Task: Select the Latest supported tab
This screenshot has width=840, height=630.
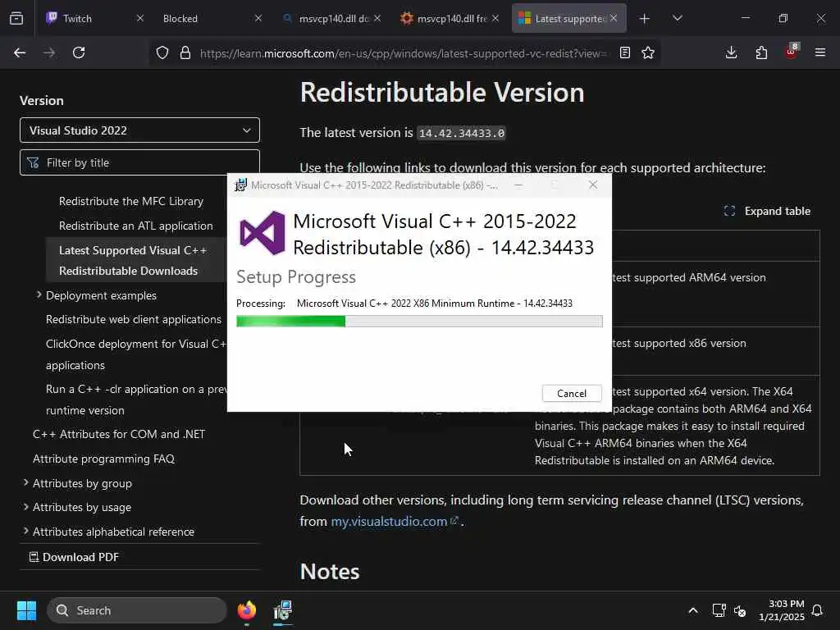Action: point(569,19)
